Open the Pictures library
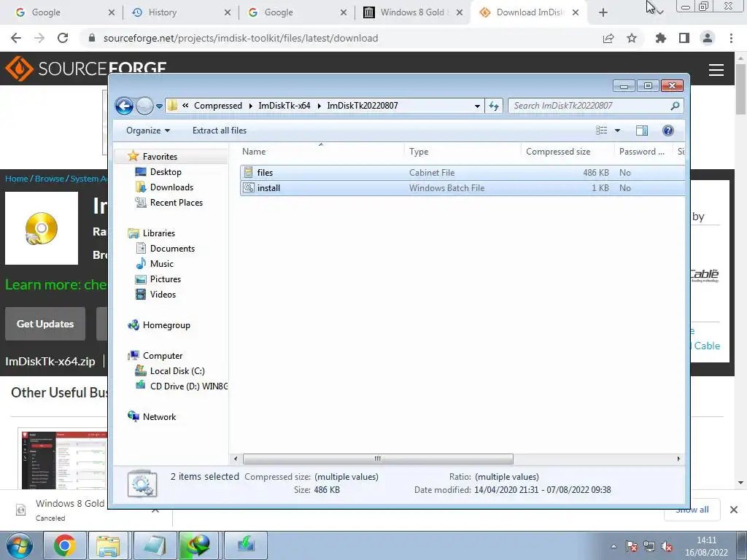747x560 pixels. (166, 279)
